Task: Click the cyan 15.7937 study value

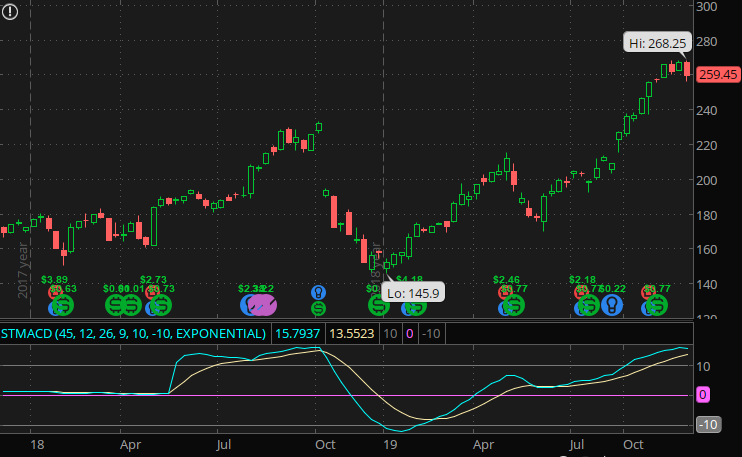Action: [297, 333]
